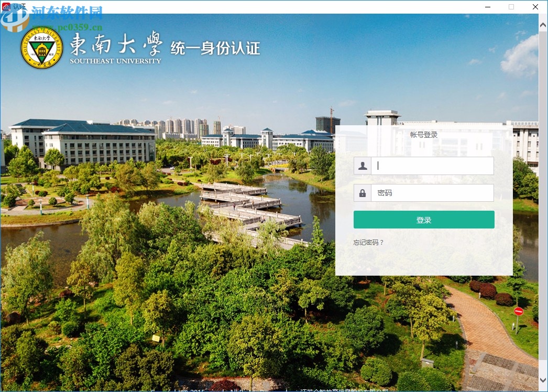
Task: Click inside the 密码 password field
Action: (432, 192)
